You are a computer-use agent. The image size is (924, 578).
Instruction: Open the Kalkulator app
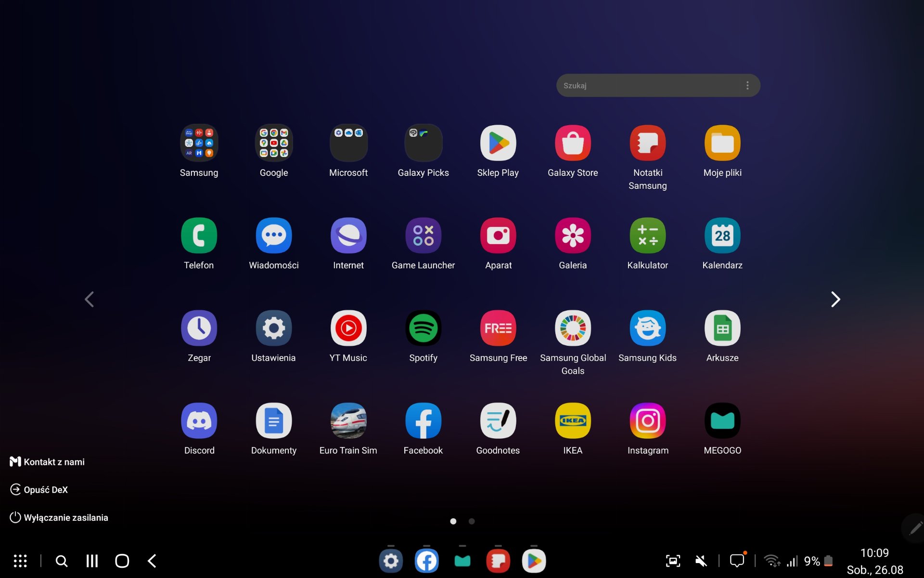[x=648, y=236]
